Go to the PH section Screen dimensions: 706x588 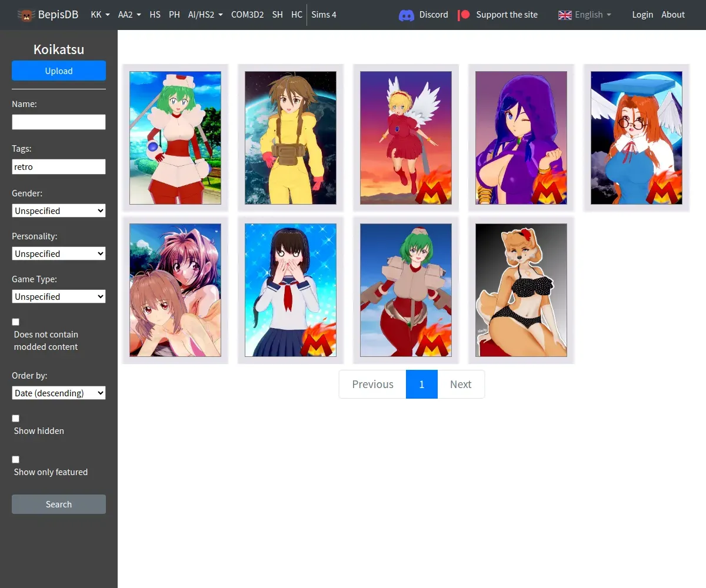click(174, 15)
